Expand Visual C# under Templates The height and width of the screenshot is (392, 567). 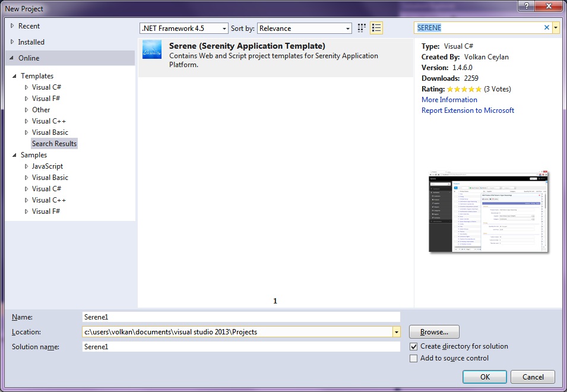coord(26,87)
